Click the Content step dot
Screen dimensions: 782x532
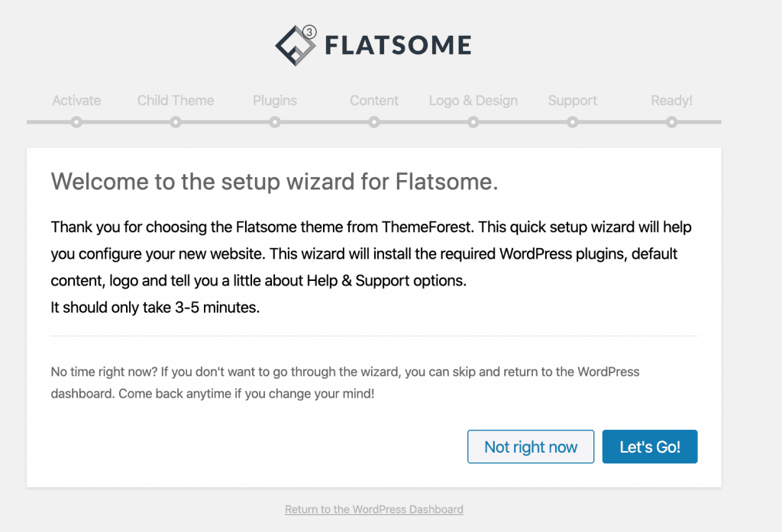[373, 120]
